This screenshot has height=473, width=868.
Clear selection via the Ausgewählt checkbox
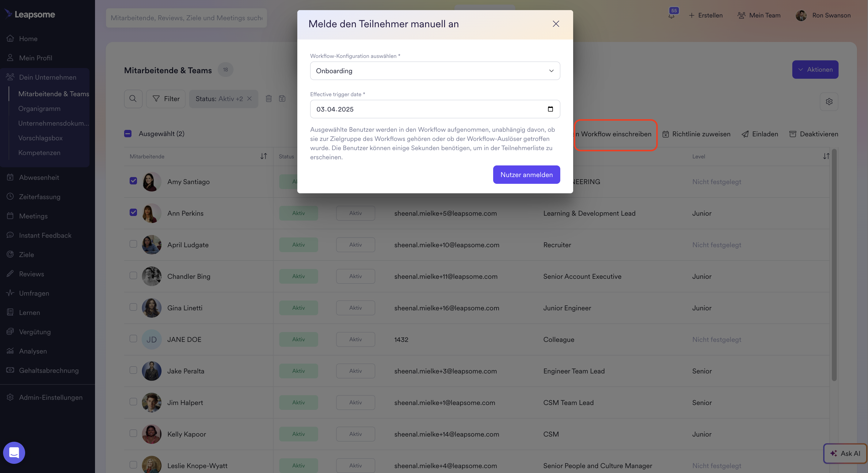pos(128,133)
